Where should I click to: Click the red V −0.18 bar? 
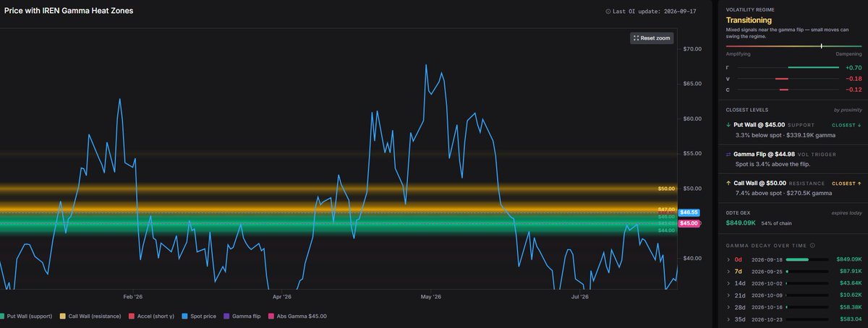click(x=781, y=78)
